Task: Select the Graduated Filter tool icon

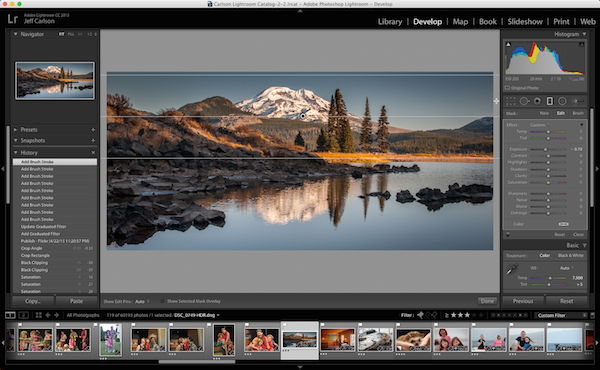Action: tap(549, 101)
